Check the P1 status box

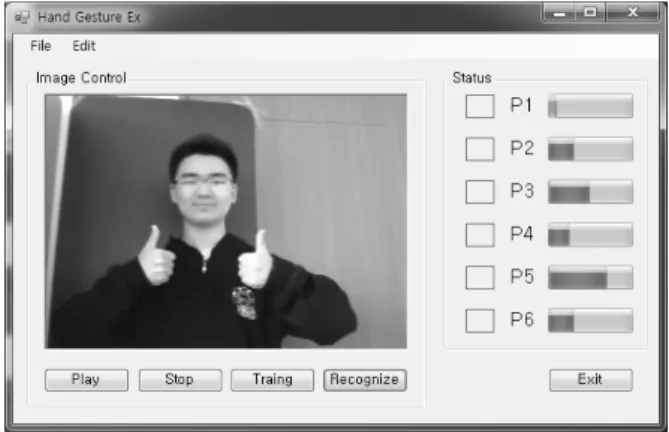click(480, 106)
